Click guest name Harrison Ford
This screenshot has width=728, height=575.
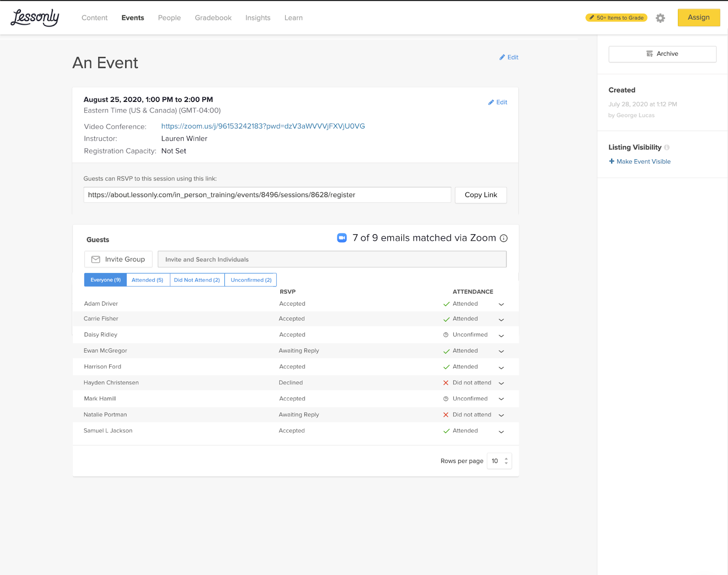(x=102, y=367)
